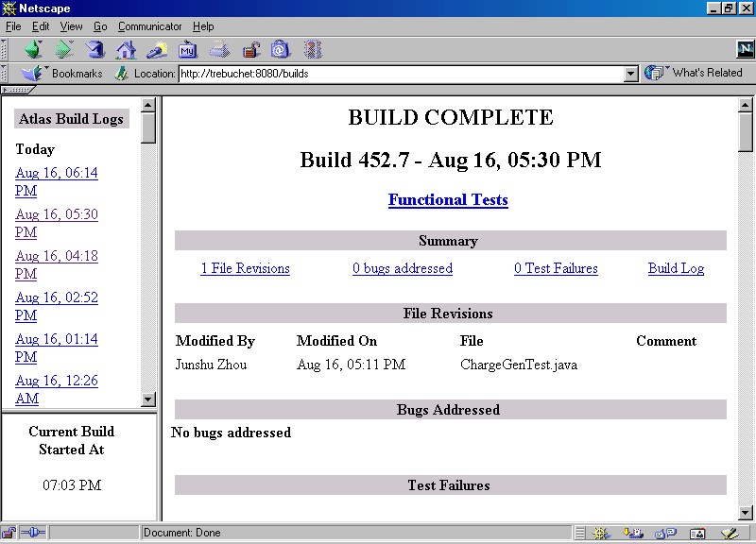Open Search with the flashlight icon
The height and width of the screenshot is (544, 756).
click(157, 49)
